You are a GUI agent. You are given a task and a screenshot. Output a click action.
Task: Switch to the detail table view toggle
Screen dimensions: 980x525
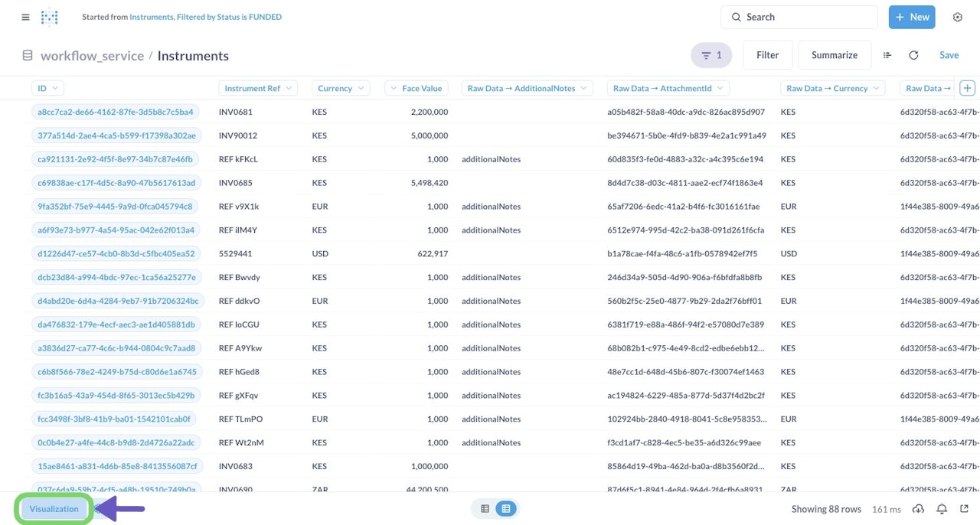[505, 508]
